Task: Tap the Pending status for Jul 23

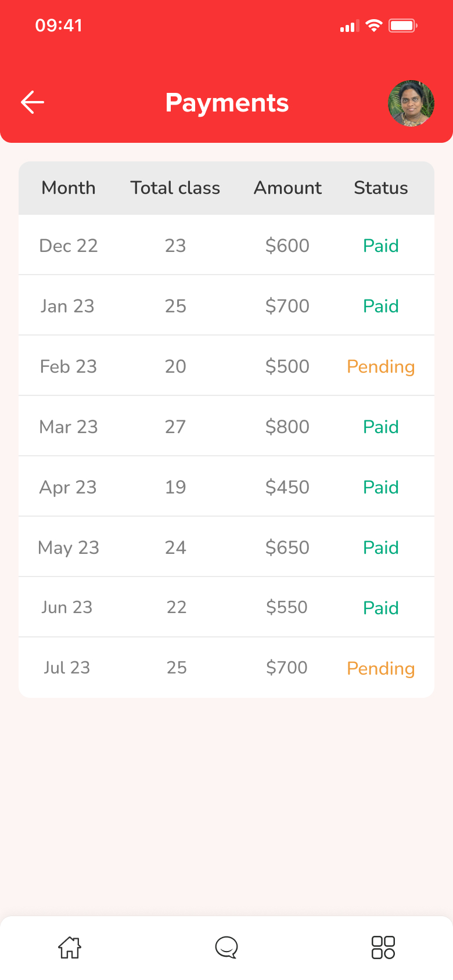Action: coord(381,669)
